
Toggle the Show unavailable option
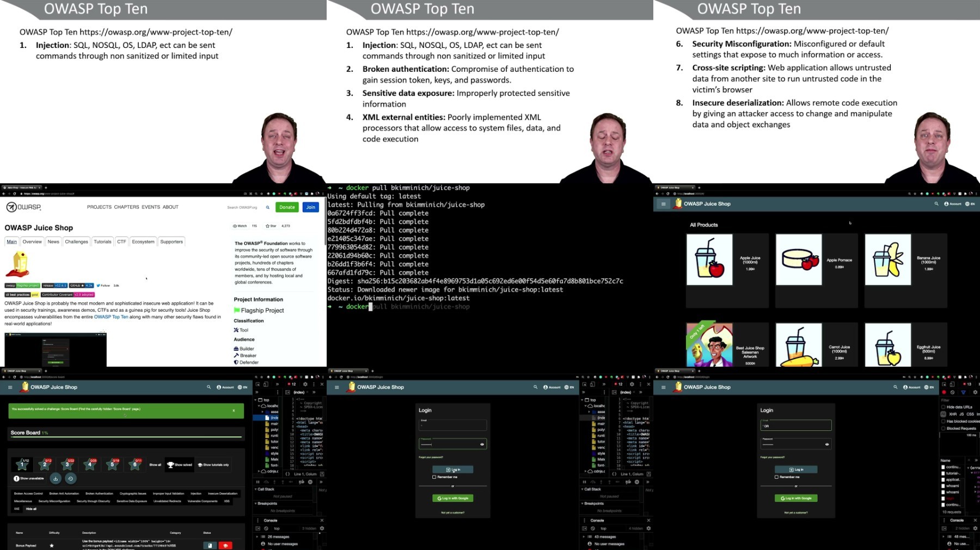[29, 479]
